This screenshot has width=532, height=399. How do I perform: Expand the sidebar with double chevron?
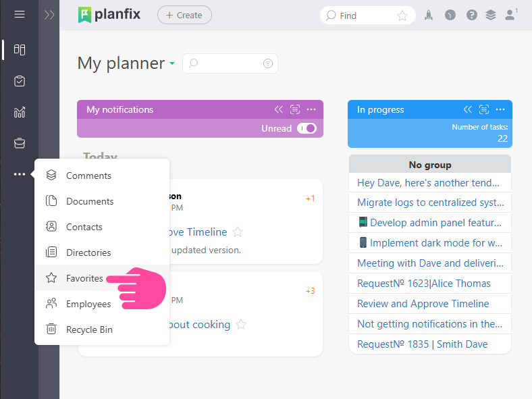click(49, 15)
